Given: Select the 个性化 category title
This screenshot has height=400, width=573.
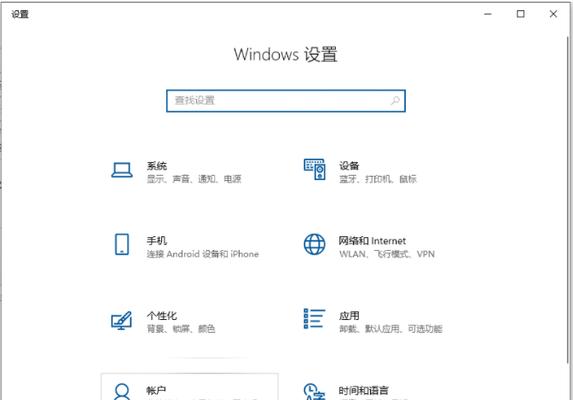Looking at the screenshot, I should pyautogui.click(x=162, y=316).
